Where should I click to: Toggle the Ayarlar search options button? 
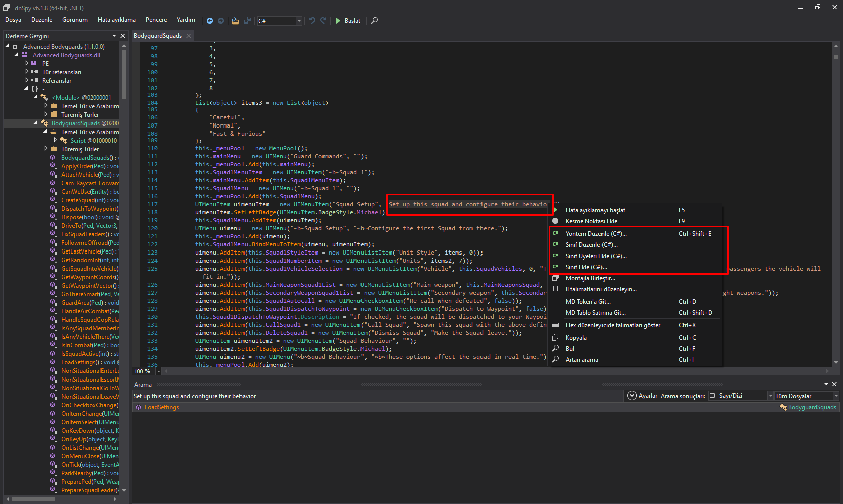click(632, 396)
